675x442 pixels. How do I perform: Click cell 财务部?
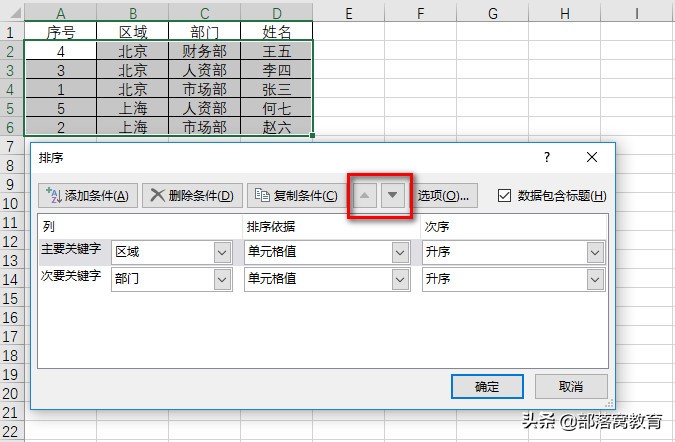pyautogui.click(x=204, y=51)
